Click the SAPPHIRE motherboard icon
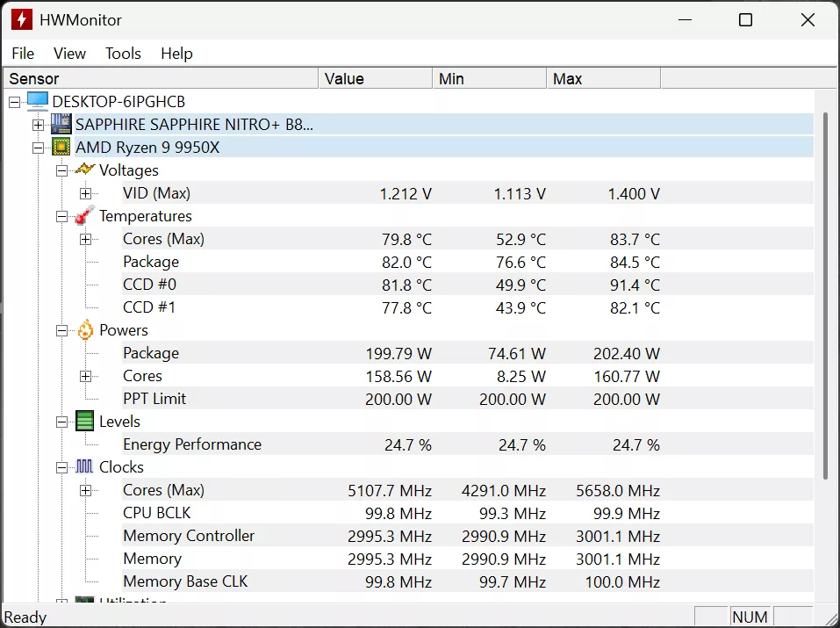Viewport: 840px width, 628px height. pos(61,124)
